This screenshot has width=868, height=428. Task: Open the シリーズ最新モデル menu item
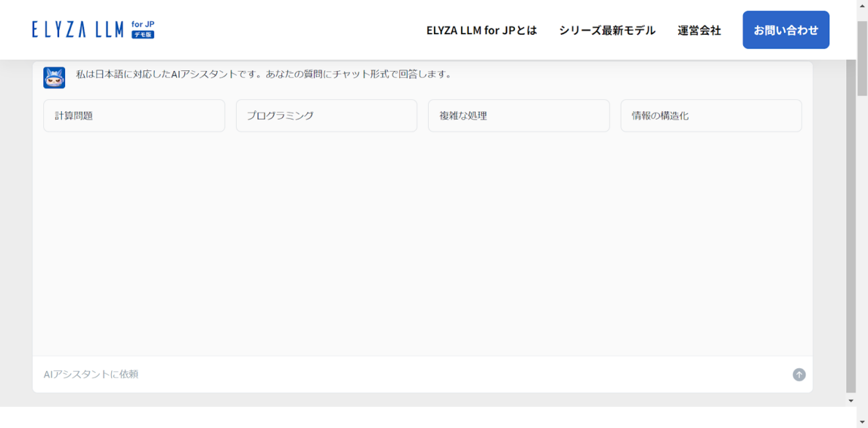606,30
